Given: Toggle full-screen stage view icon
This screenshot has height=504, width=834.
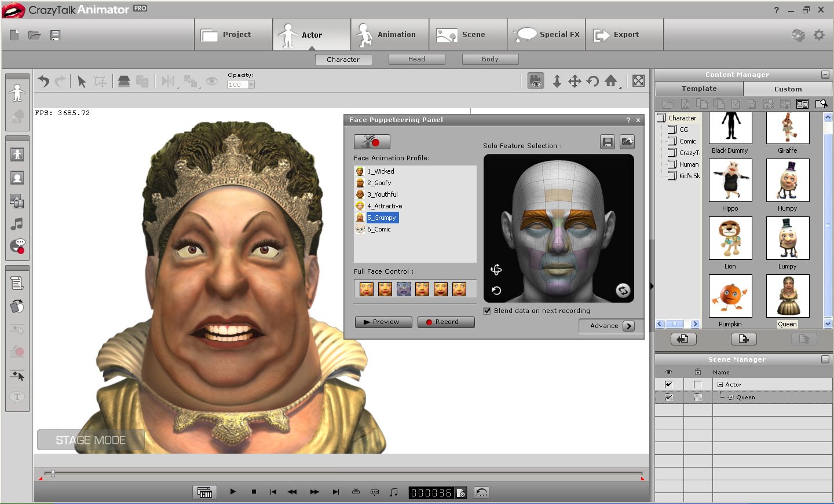Looking at the screenshot, I should point(638,81).
